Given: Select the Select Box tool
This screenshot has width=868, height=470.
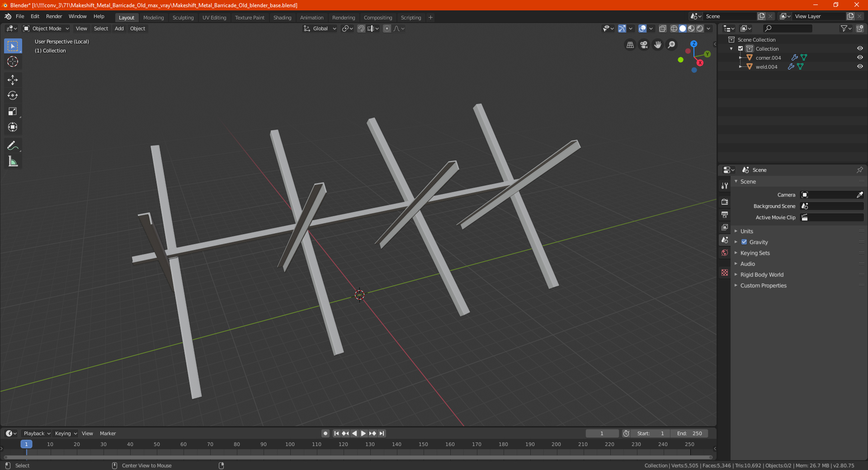Looking at the screenshot, I should (x=13, y=46).
